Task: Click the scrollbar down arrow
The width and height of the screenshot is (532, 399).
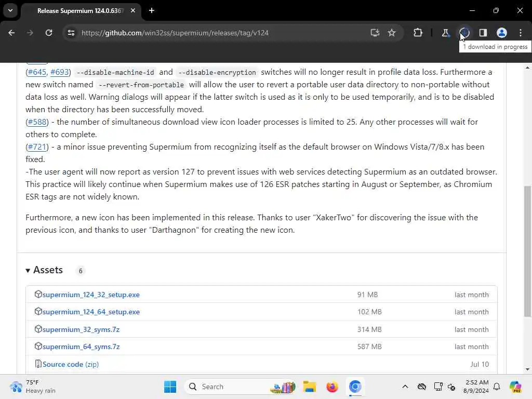Action: point(527,369)
